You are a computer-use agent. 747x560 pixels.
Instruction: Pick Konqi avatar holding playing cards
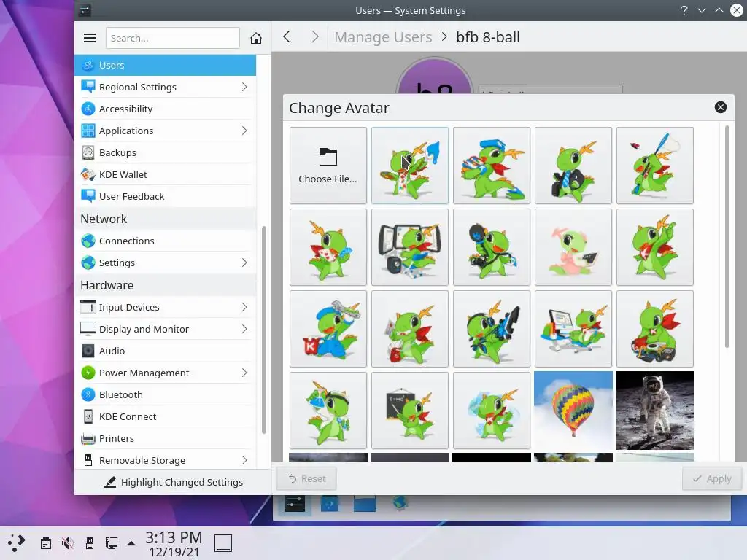[x=328, y=247]
